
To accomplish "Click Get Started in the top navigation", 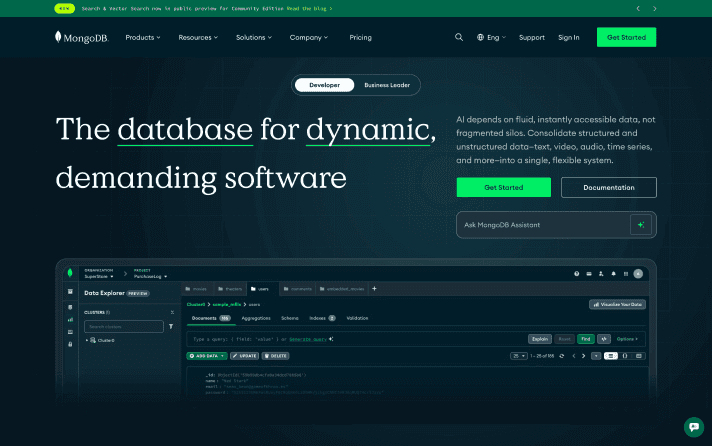I will [x=626, y=37].
